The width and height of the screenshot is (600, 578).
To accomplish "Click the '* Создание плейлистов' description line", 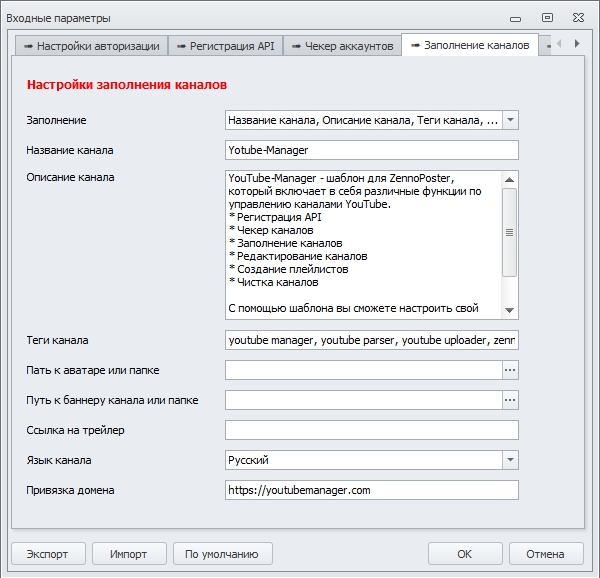I will tap(289, 269).
